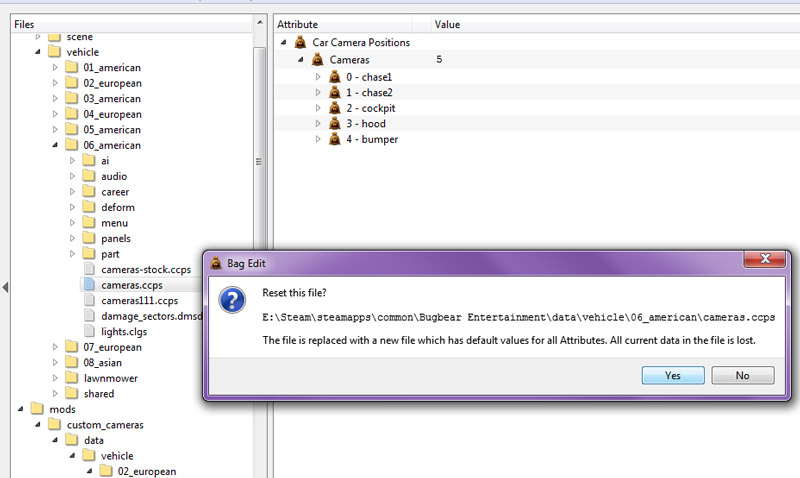Confirm reset by clicking Yes
The height and width of the screenshot is (478, 800).
click(x=673, y=375)
